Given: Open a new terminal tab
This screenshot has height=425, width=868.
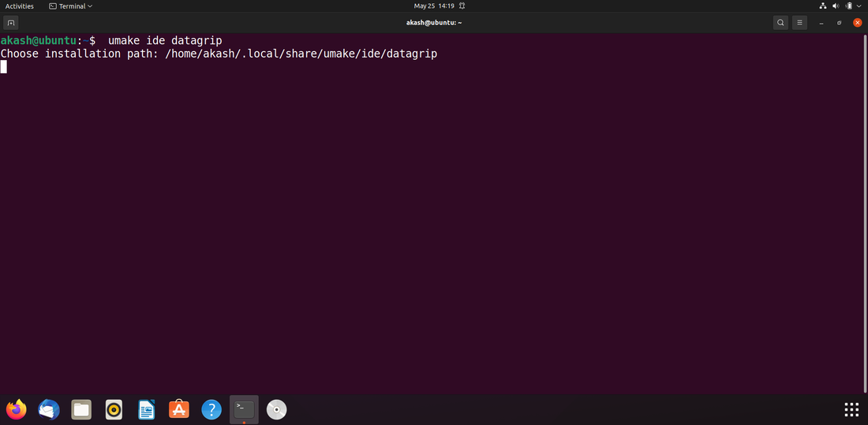Looking at the screenshot, I should (x=10, y=23).
